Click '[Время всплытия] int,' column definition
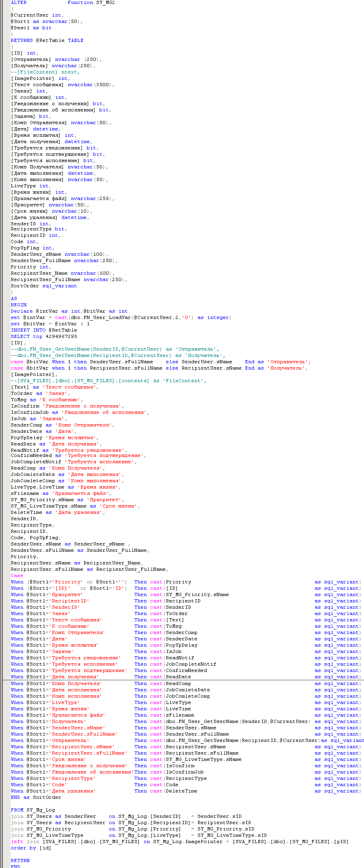Screen dimensions: 364x868 click(x=44, y=135)
